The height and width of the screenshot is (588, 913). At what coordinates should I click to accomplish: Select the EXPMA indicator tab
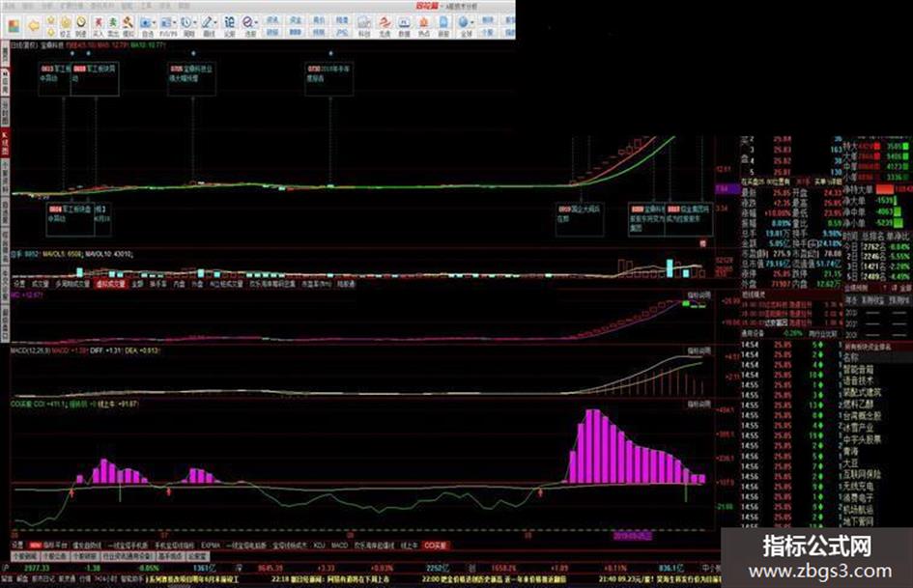(x=211, y=546)
